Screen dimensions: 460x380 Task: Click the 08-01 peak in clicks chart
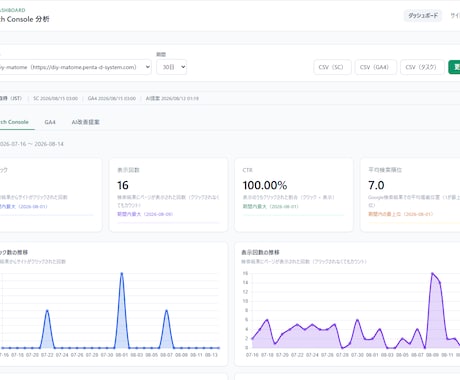[x=122, y=274]
